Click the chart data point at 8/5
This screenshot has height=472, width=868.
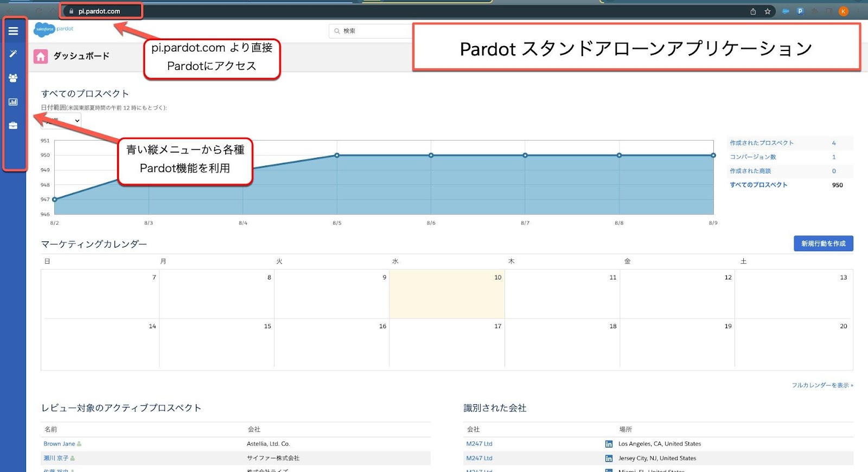pos(337,155)
